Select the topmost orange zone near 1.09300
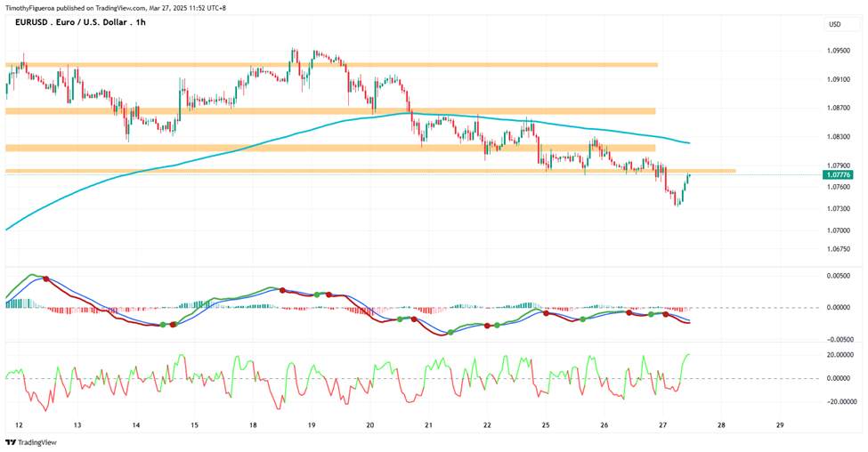The height and width of the screenshot is (452, 868). point(331,65)
